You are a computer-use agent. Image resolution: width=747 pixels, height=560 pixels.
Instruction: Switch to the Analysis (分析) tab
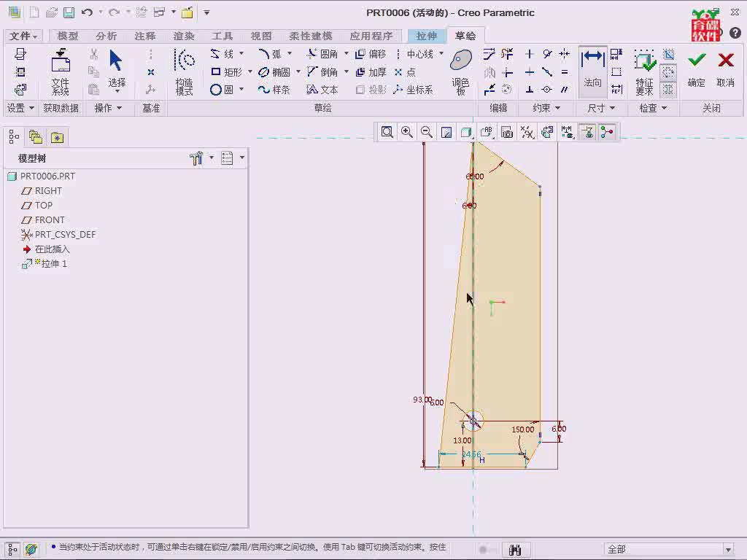pyautogui.click(x=107, y=36)
